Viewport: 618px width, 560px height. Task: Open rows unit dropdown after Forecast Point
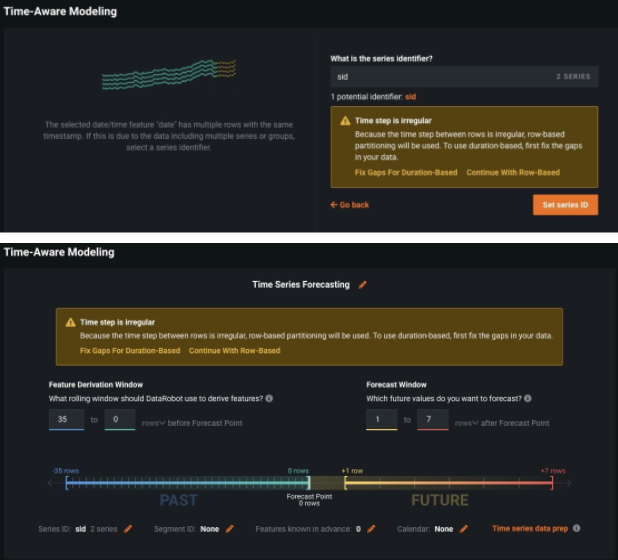465,423
